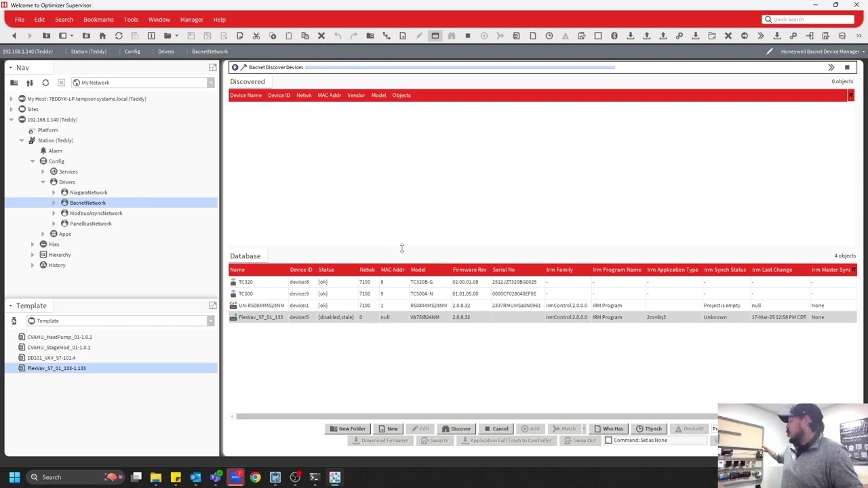The width and height of the screenshot is (868, 488).
Task: Sort Database by the Firmware Rev column
Action: 469,270
